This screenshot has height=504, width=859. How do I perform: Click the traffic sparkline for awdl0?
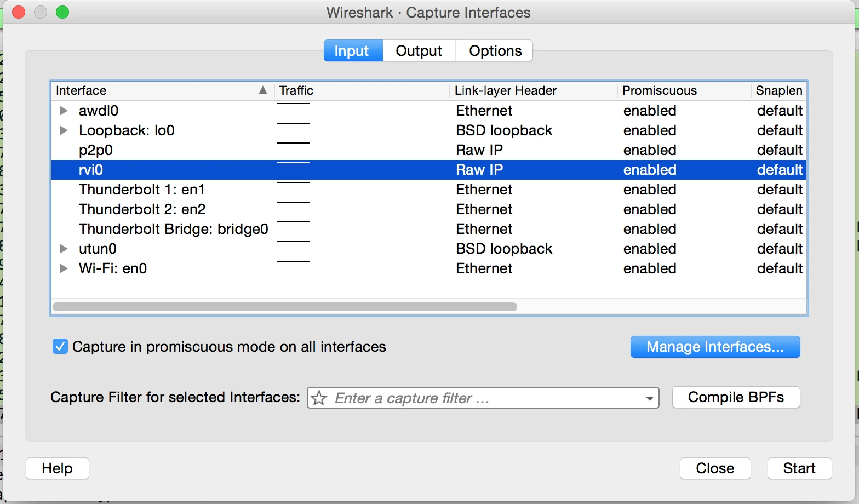pyautogui.click(x=294, y=104)
